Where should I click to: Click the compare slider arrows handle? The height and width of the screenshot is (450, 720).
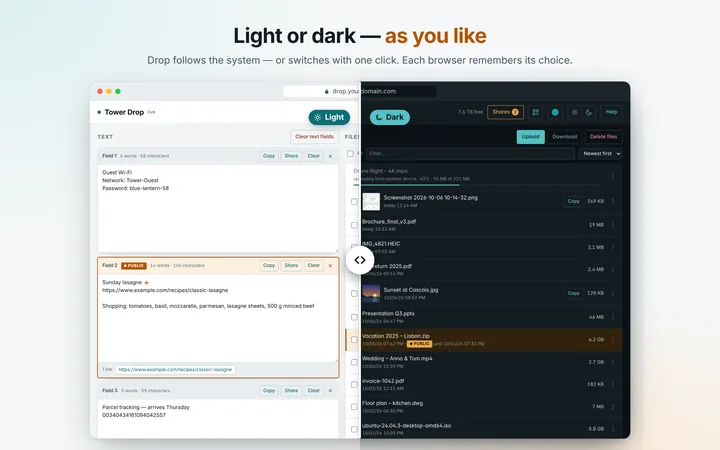(360, 260)
